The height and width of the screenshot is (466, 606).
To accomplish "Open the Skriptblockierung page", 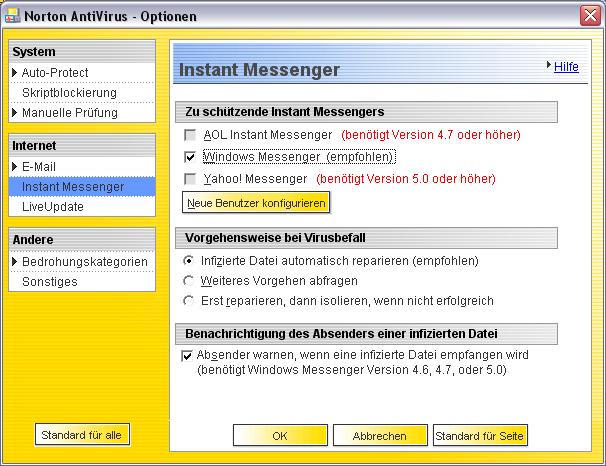I will point(69,93).
